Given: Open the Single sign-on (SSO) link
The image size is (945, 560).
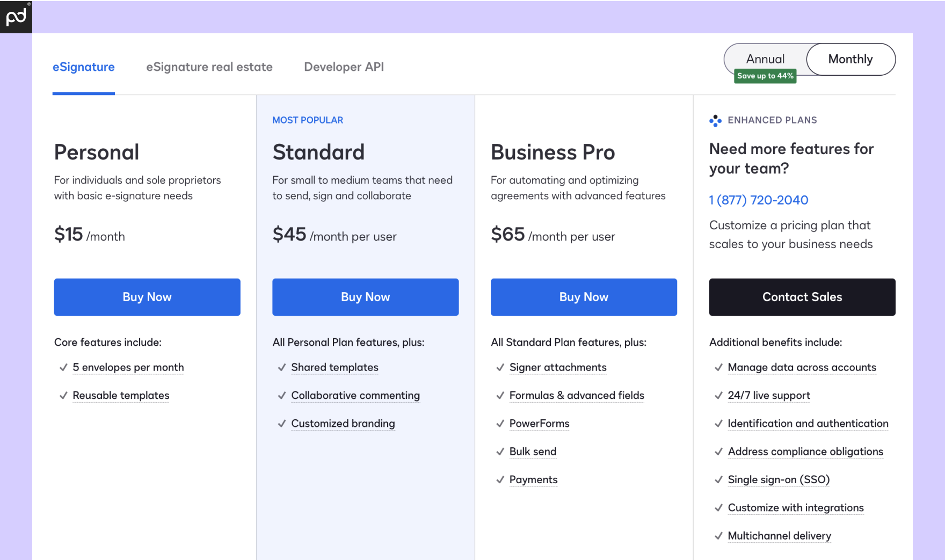Looking at the screenshot, I should [779, 479].
